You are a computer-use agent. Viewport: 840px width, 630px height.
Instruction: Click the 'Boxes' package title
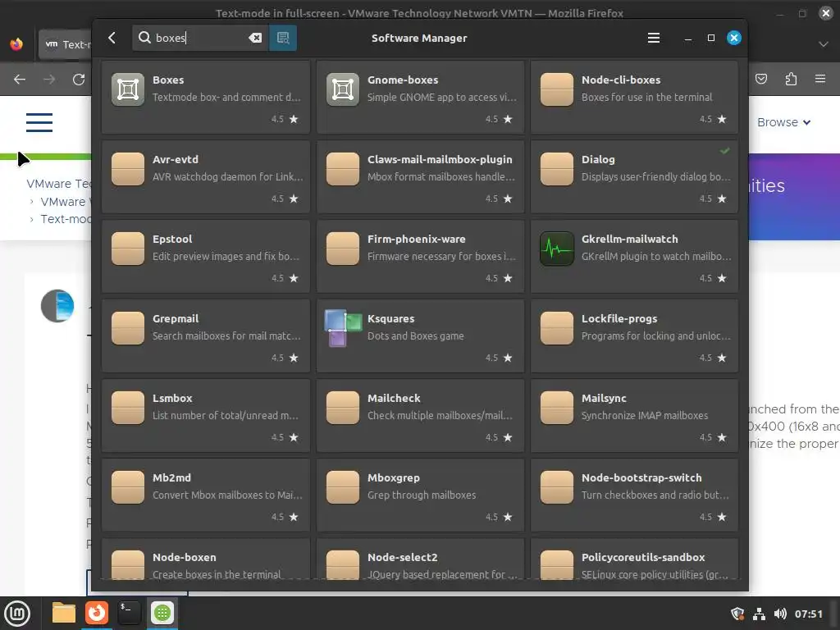pos(168,80)
